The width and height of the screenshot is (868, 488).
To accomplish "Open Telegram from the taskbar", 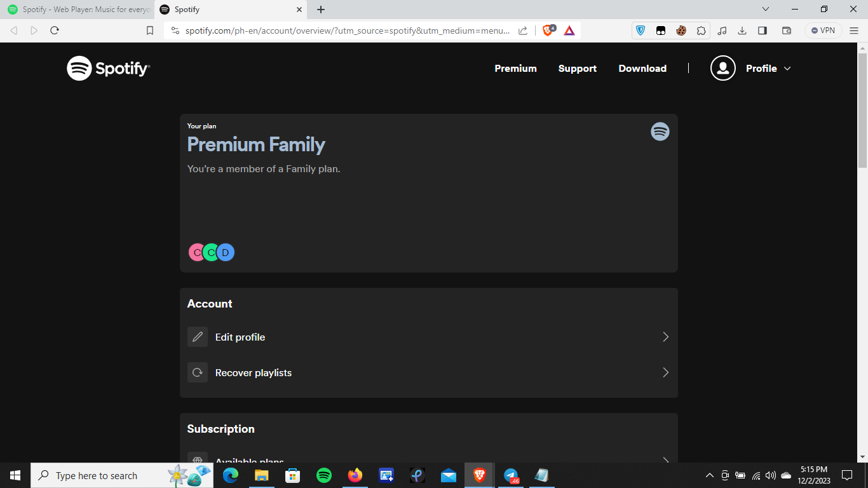I will point(511,475).
